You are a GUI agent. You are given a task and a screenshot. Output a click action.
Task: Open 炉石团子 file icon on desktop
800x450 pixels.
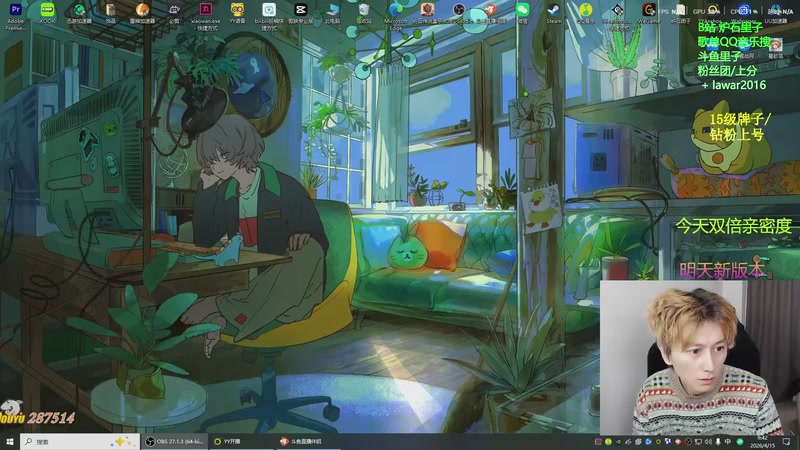pyautogui.click(x=680, y=14)
